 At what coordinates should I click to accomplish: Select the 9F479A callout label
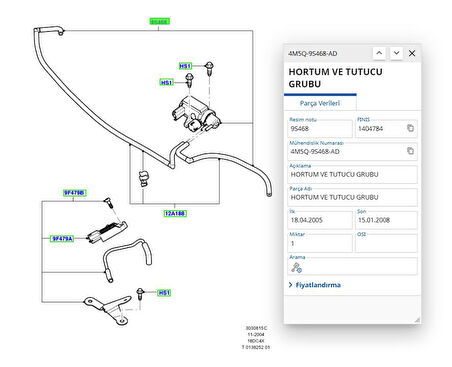click(62, 238)
